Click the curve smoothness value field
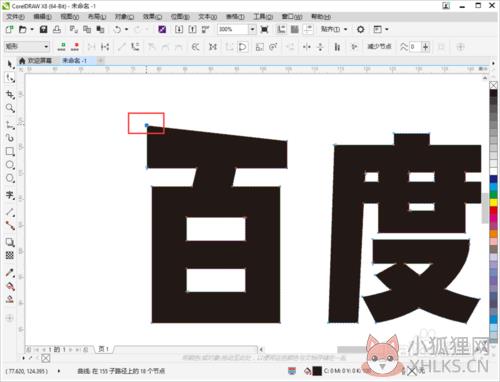The width and height of the screenshot is (500, 382). pyautogui.click(x=415, y=47)
